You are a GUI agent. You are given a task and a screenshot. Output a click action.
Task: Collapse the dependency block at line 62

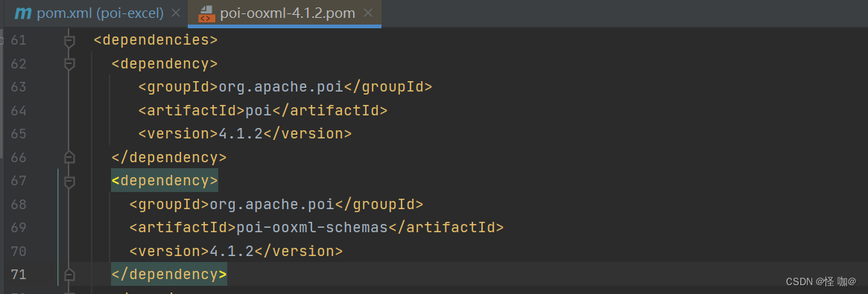pyautogui.click(x=69, y=64)
